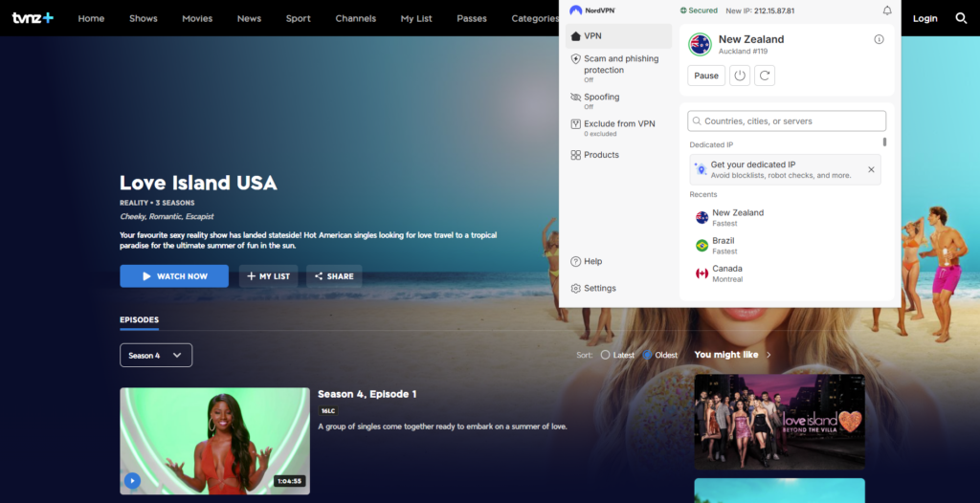Click the New Zealand flag connection icon
This screenshot has width=980, height=503.
click(700, 44)
